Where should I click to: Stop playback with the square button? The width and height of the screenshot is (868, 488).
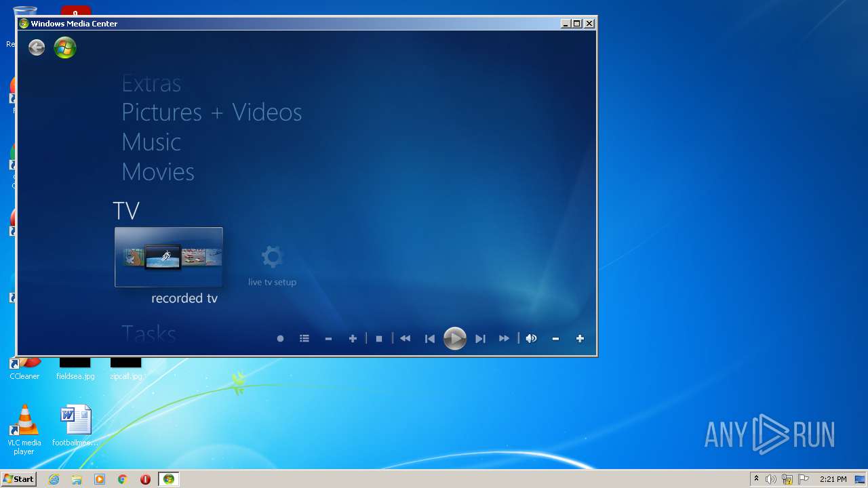(x=379, y=339)
